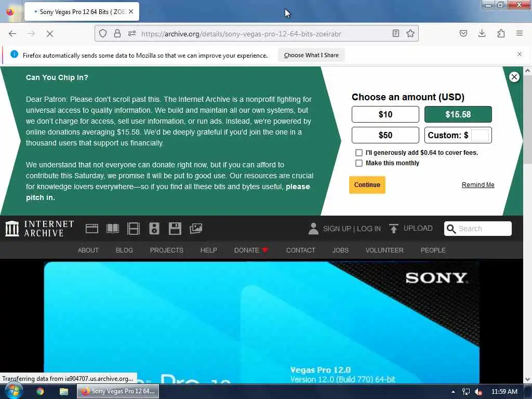Open the Web (Wayback) media icon
Screen dimensions: 532x399
(92, 229)
